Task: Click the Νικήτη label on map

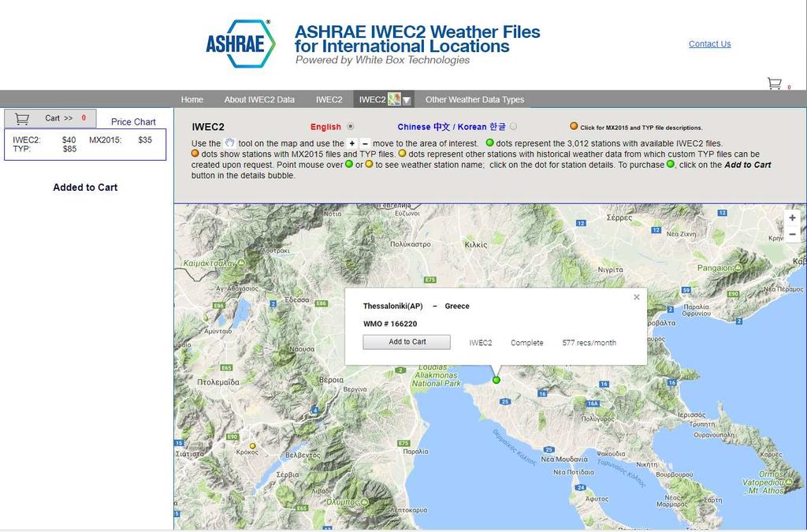Action: pyautogui.click(x=647, y=464)
